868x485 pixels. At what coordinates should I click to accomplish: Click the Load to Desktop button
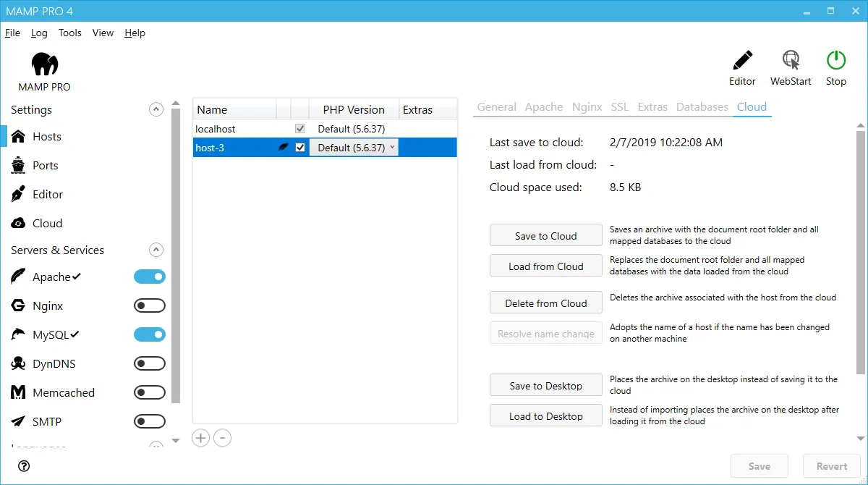click(x=546, y=416)
